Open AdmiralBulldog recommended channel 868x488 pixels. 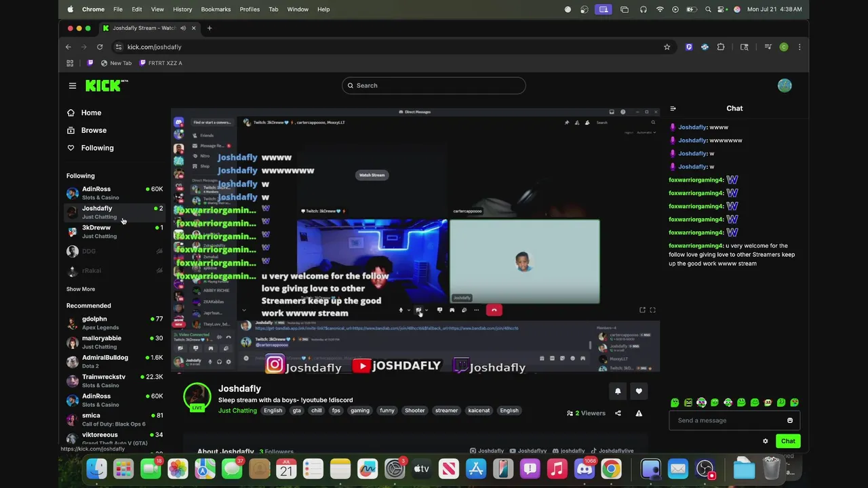[x=115, y=361]
